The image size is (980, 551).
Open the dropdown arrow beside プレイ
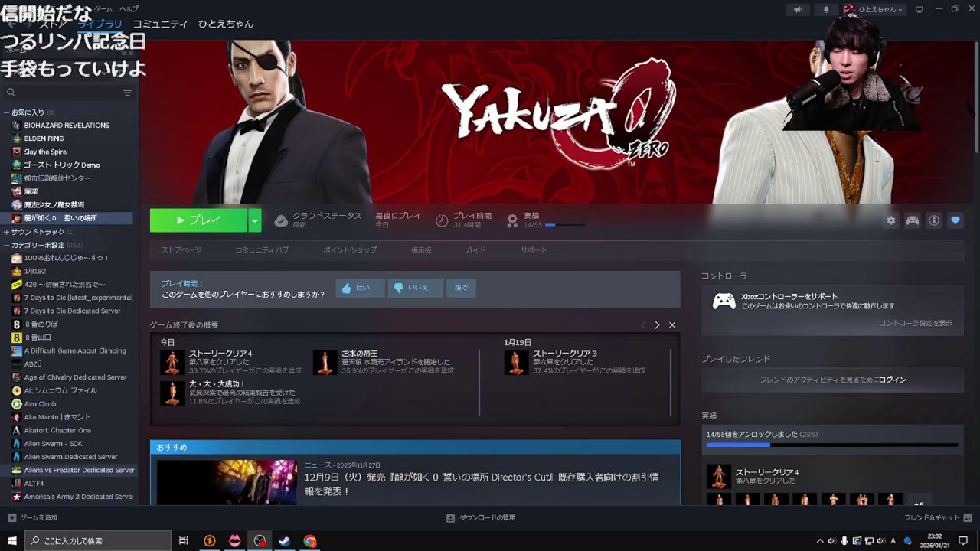[255, 220]
